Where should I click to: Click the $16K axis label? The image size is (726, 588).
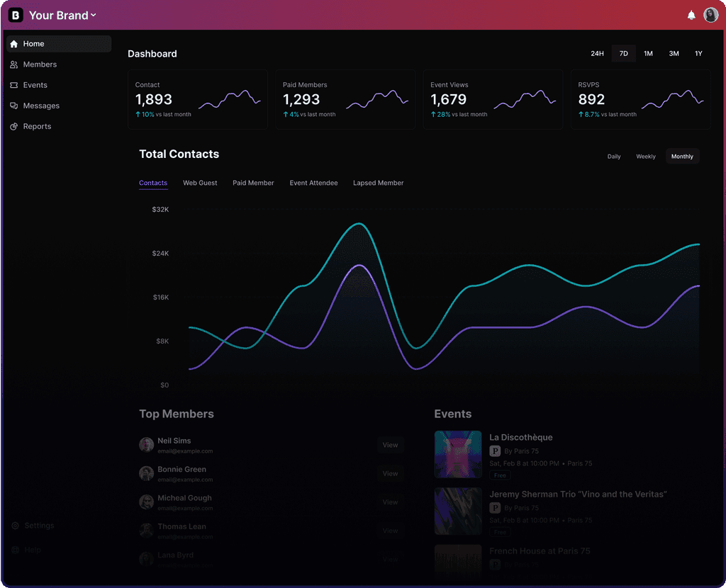(x=161, y=298)
